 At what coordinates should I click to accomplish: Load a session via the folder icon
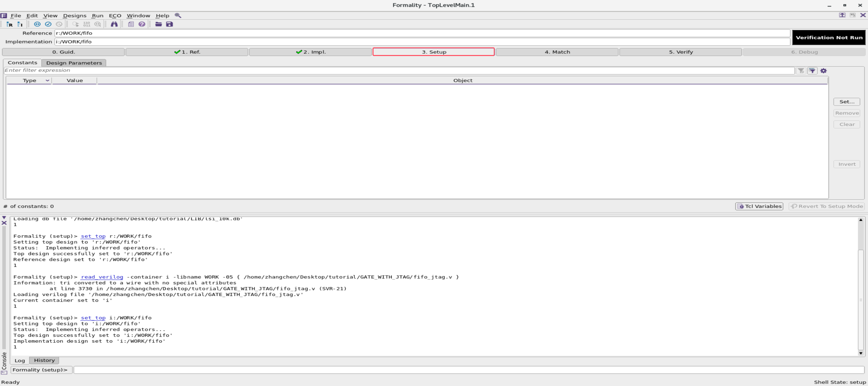(x=158, y=24)
